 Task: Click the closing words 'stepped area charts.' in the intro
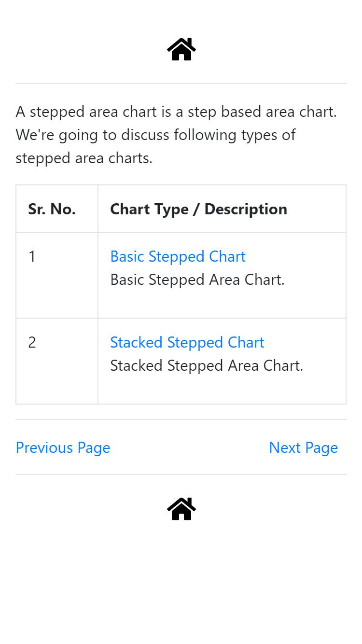click(x=84, y=158)
